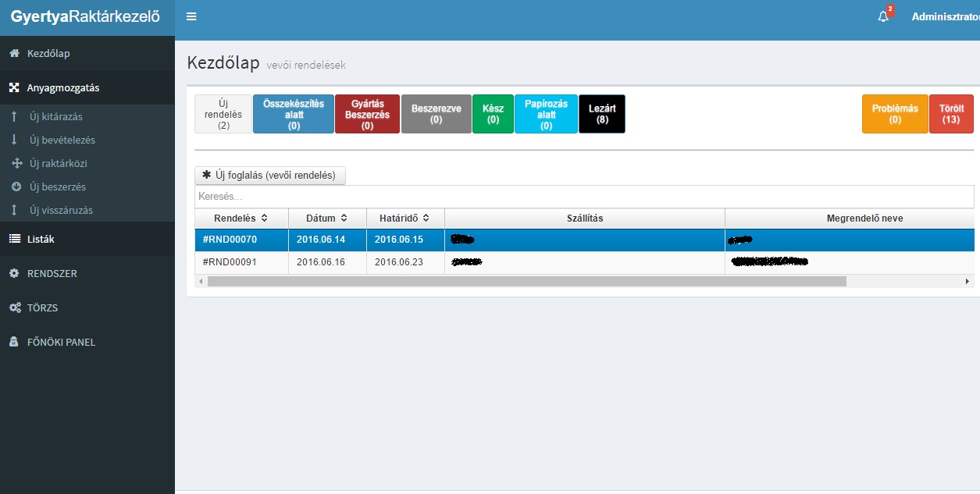Viewport: 980px width, 494px height.
Task: Open Új raktárközi submenu item
Action: [x=87, y=164]
